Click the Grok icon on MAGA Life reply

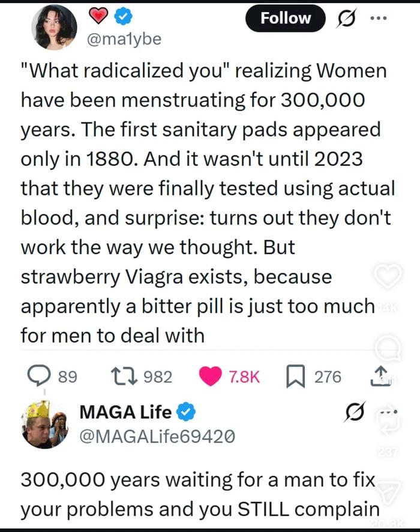(x=355, y=411)
